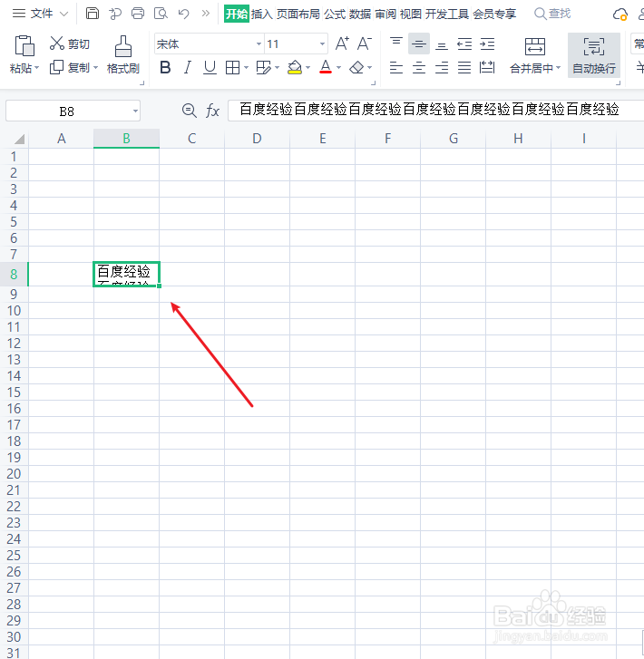This screenshot has width=644, height=659.
Task: Open the font name dropdown
Action: [259, 44]
